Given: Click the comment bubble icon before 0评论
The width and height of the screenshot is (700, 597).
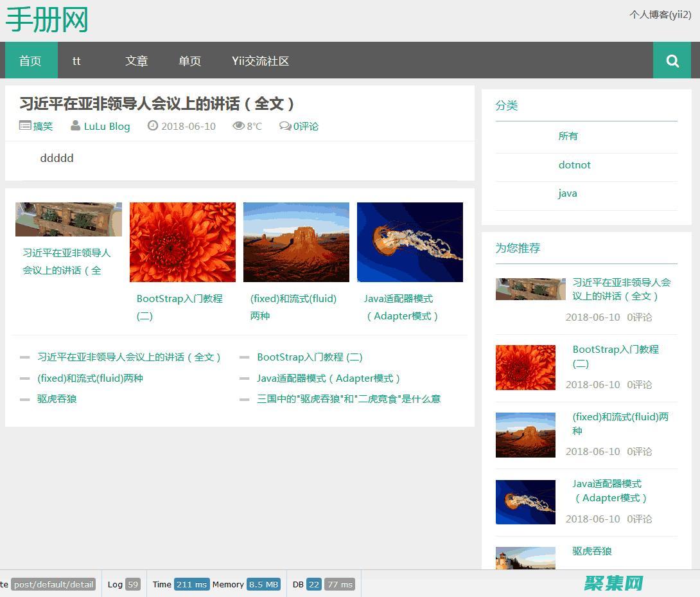Looking at the screenshot, I should (x=284, y=126).
